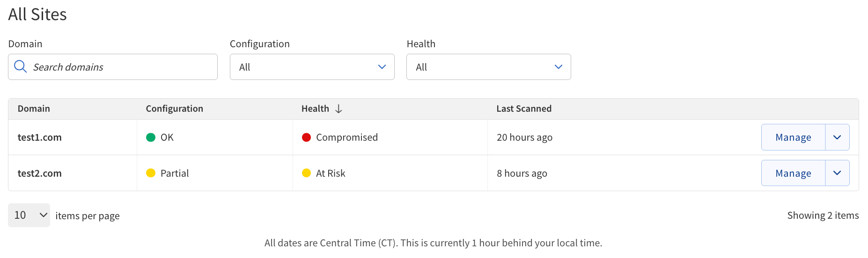The image size is (868, 258).
Task: Click yellow Partial status dot
Action: [x=151, y=173]
